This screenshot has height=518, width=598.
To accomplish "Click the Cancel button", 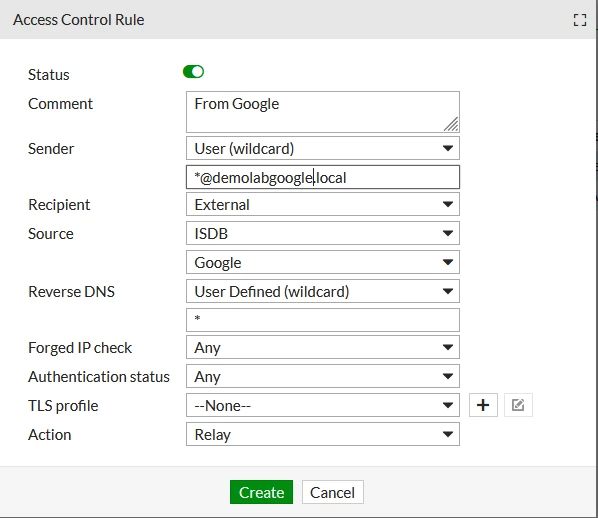I will click(333, 492).
